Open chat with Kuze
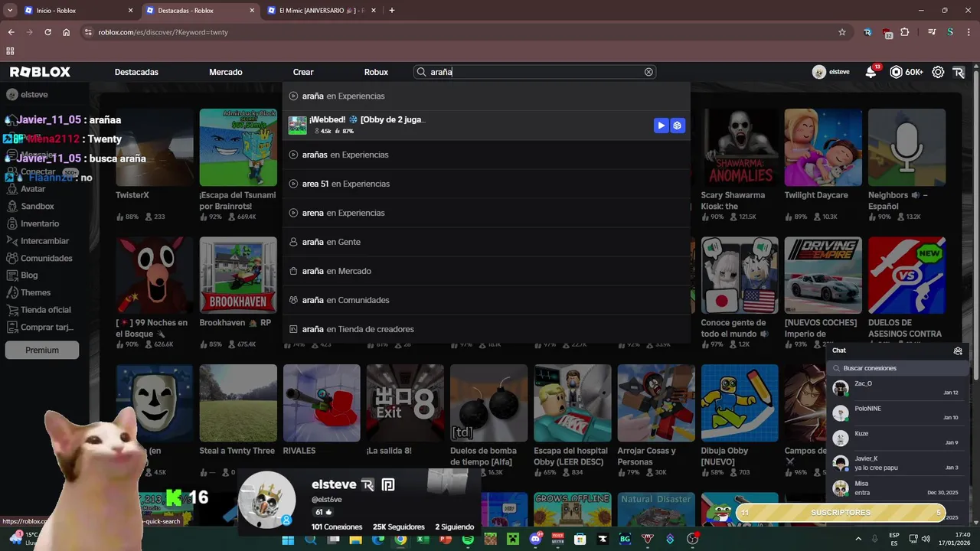This screenshot has height=551, width=980. pyautogui.click(x=897, y=438)
